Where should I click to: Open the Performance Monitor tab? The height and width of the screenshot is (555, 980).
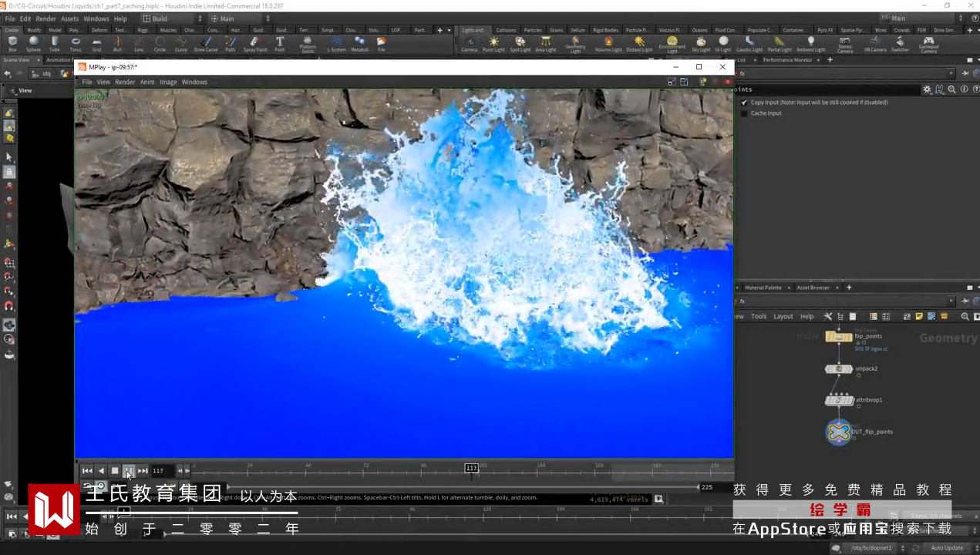pos(787,60)
